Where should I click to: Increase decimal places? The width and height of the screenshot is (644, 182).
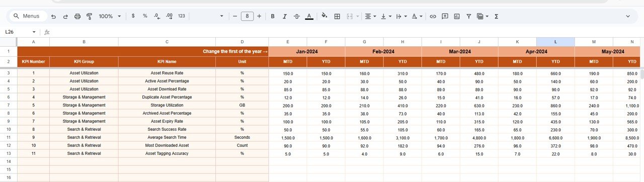click(169, 16)
